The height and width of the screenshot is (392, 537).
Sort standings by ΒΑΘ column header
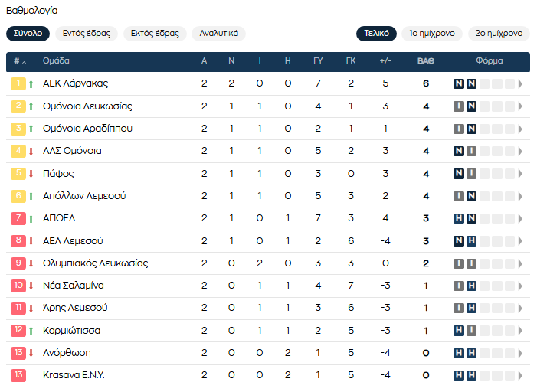click(426, 61)
